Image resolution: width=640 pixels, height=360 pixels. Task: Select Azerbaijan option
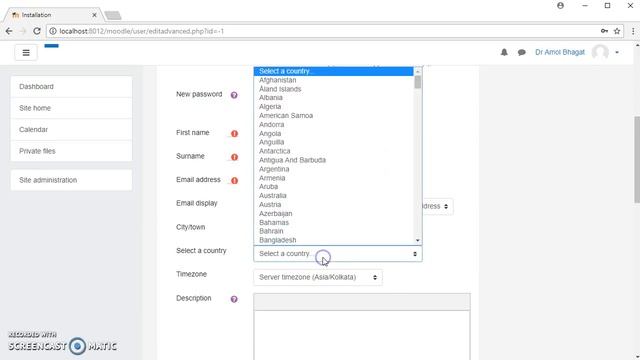point(333,213)
